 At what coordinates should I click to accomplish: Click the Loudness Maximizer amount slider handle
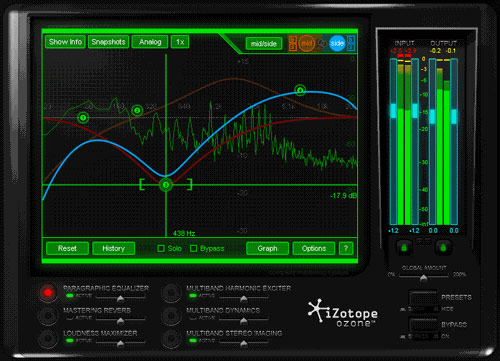pyautogui.click(x=120, y=343)
